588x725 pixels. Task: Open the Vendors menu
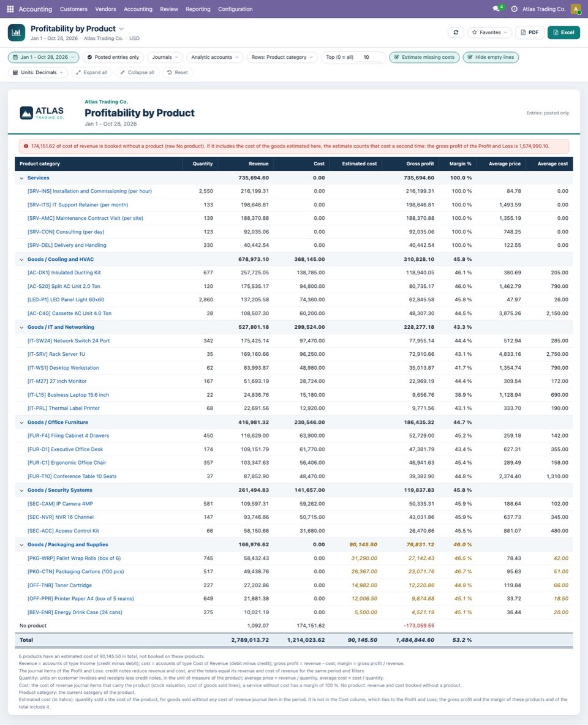click(x=105, y=9)
